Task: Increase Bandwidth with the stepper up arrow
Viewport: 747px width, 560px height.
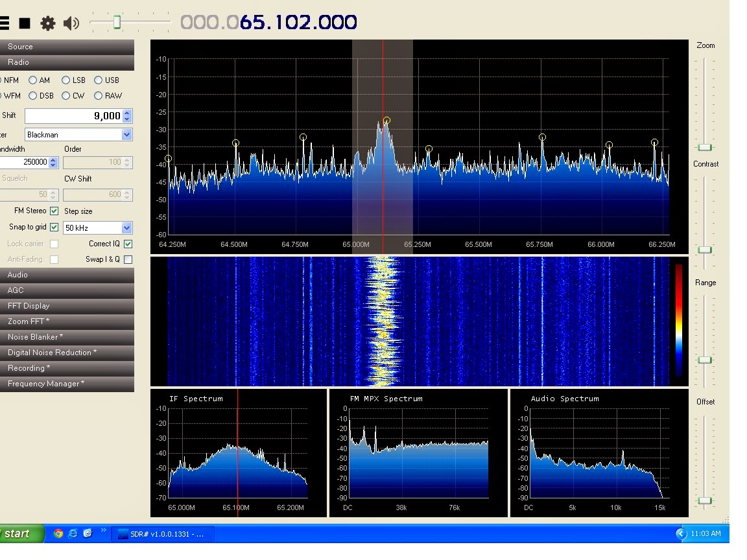Action: [53, 159]
